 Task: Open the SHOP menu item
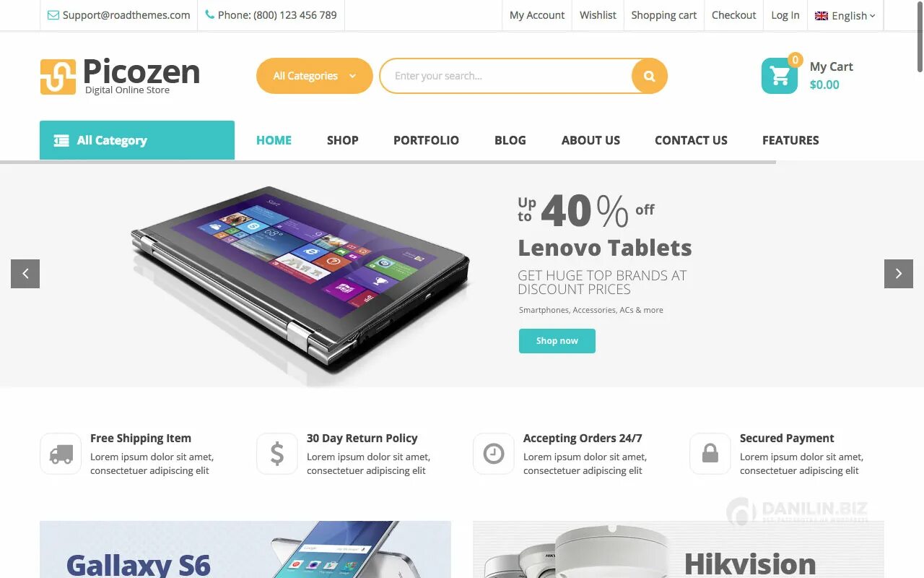pyautogui.click(x=342, y=140)
